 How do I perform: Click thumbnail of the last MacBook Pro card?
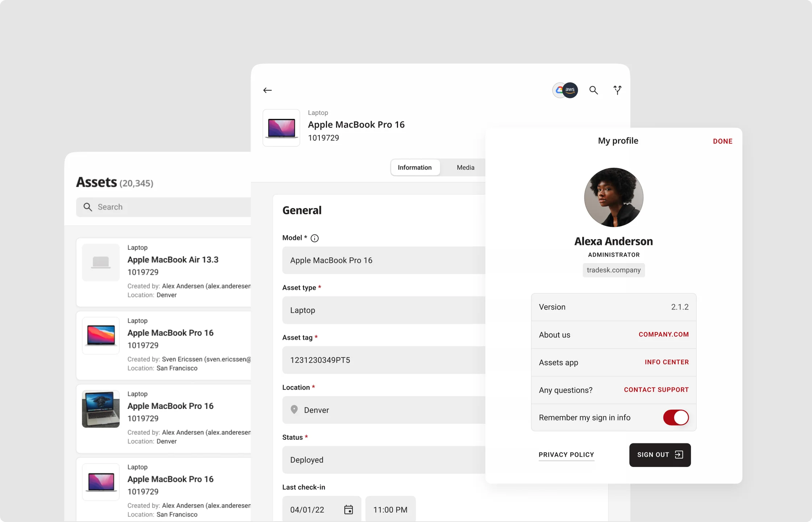101,482
